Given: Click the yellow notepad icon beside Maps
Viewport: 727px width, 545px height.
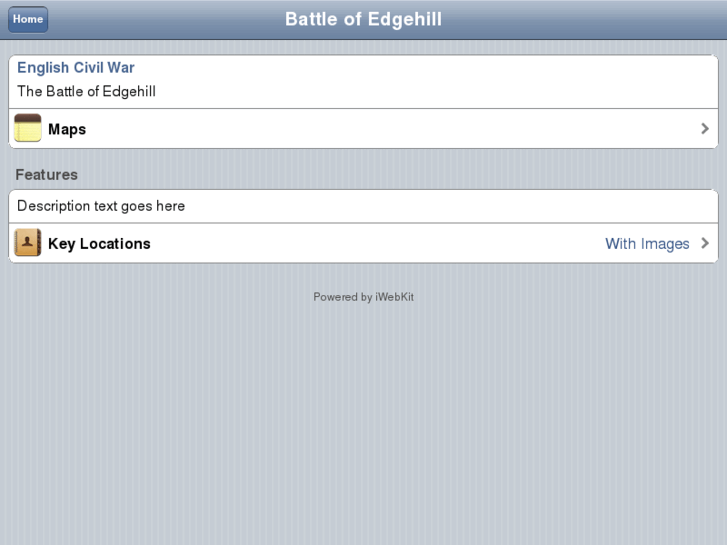Looking at the screenshot, I should pyautogui.click(x=28, y=128).
